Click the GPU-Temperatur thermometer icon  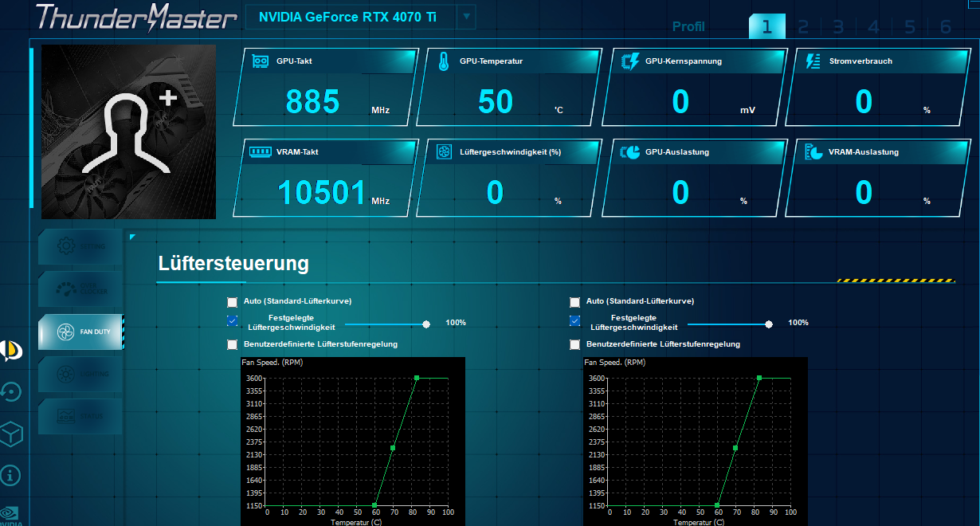(444, 61)
